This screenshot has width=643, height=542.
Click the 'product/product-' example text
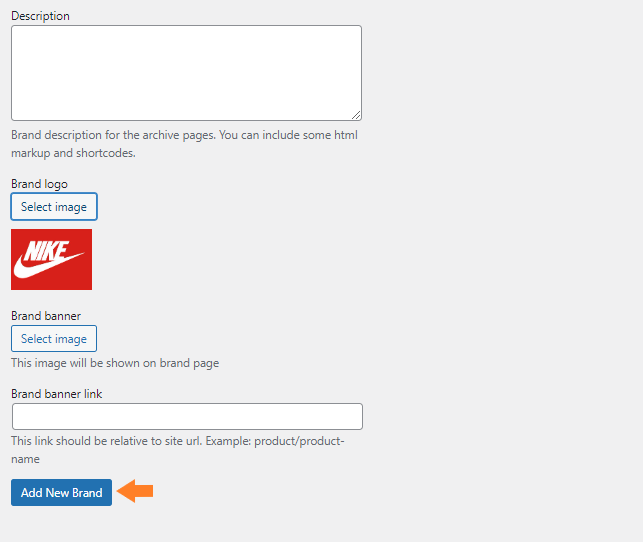(299, 441)
